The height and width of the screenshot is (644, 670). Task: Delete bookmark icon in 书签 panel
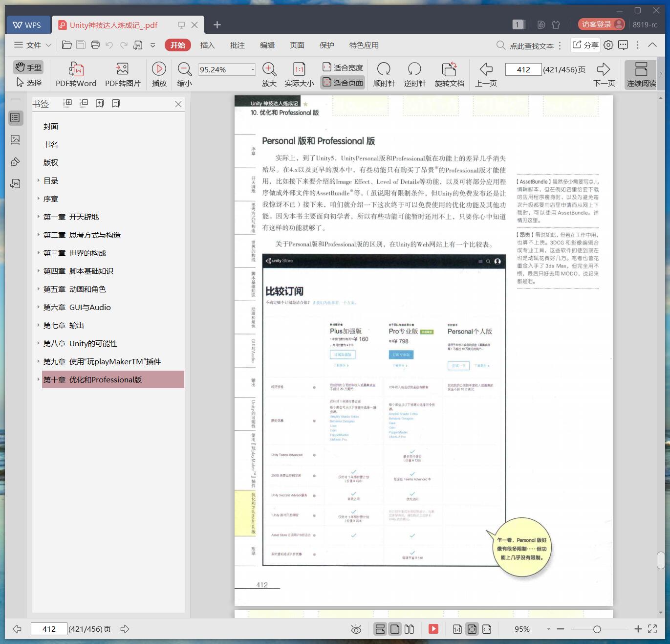click(116, 103)
